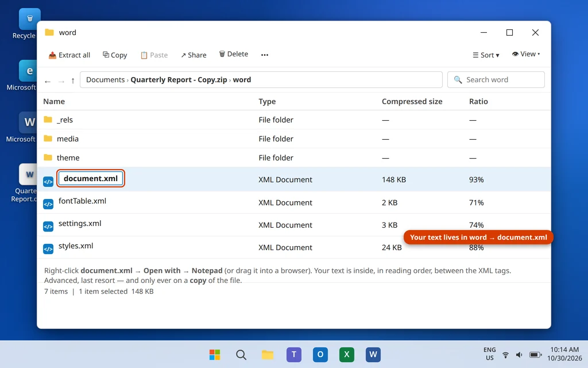The height and width of the screenshot is (368, 588).
Task: Click the word folder icon in title bar
Action: click(x=49, y=32)
